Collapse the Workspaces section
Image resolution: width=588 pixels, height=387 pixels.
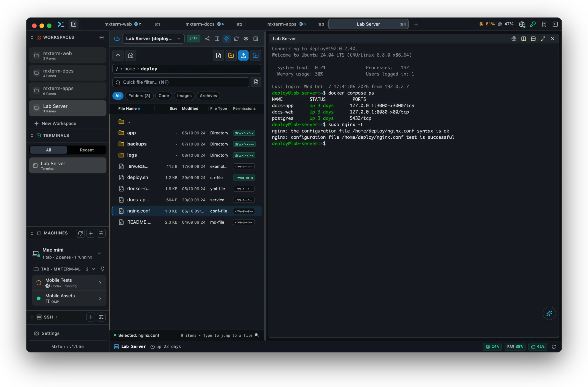pos(32,37)
